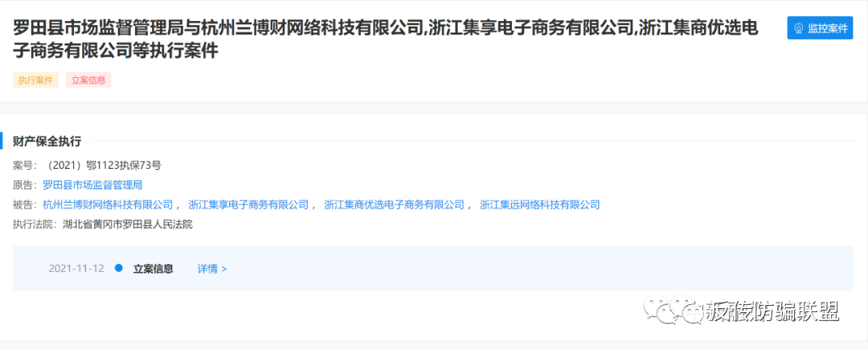Click the 财产保全执行 section heading
868x350 pixels.
[47, 142]
